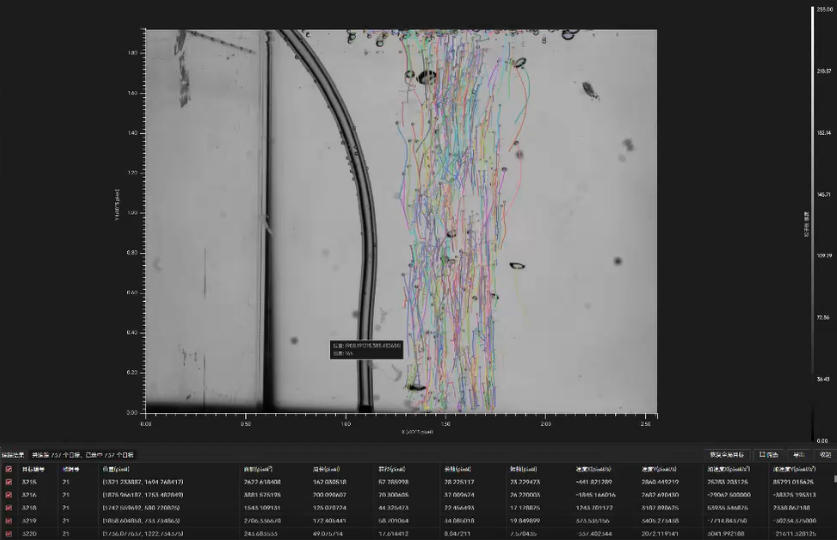Sort by the acceleration Y column header
Screen dimensions: 837x540
tap(790, 468)
